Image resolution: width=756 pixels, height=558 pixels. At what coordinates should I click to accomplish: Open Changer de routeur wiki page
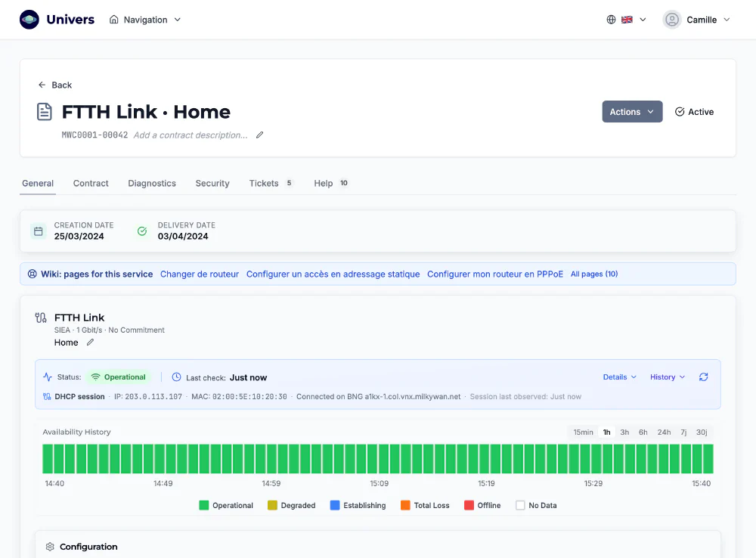200,274
